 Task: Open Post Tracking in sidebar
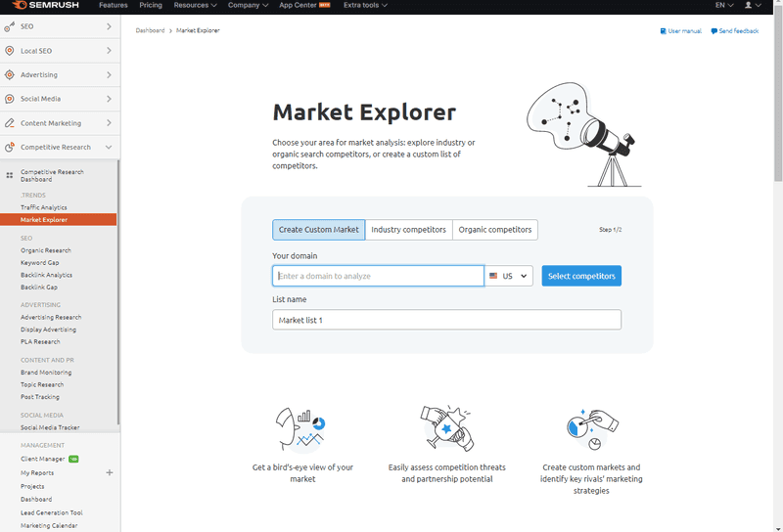point(40,397)
